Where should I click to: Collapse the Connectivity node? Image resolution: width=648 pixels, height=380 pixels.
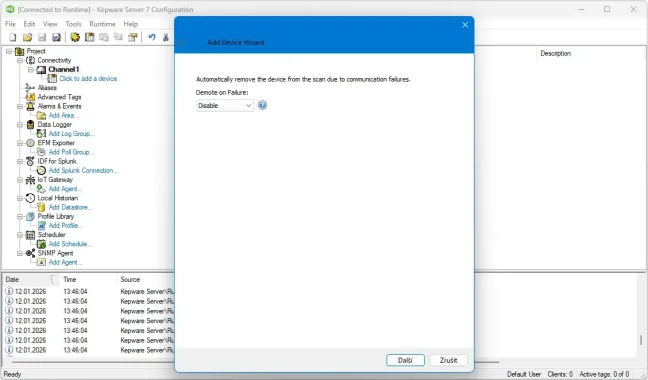point(20,60)
